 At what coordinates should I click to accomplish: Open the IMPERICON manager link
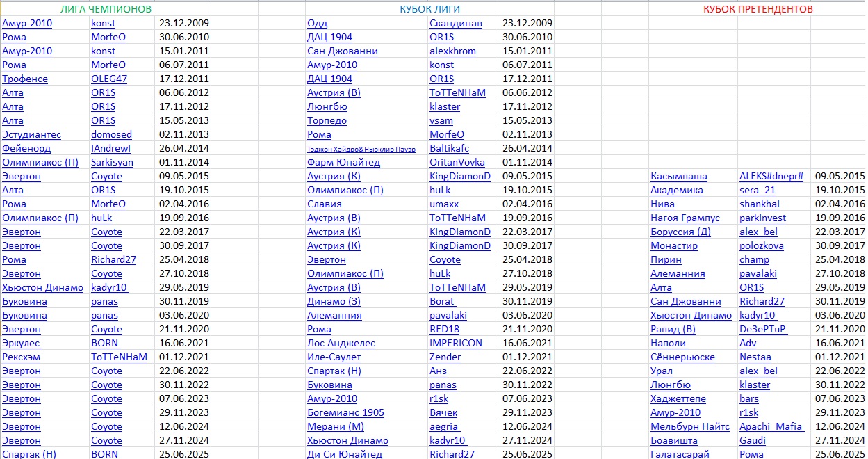(x=456, y=343)
